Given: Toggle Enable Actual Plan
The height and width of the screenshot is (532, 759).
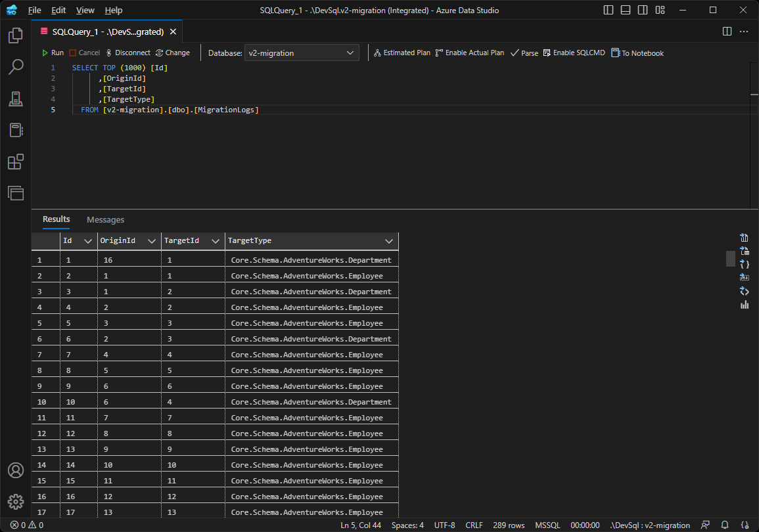Looking at the screenshot, I should [x=470, y=53].
